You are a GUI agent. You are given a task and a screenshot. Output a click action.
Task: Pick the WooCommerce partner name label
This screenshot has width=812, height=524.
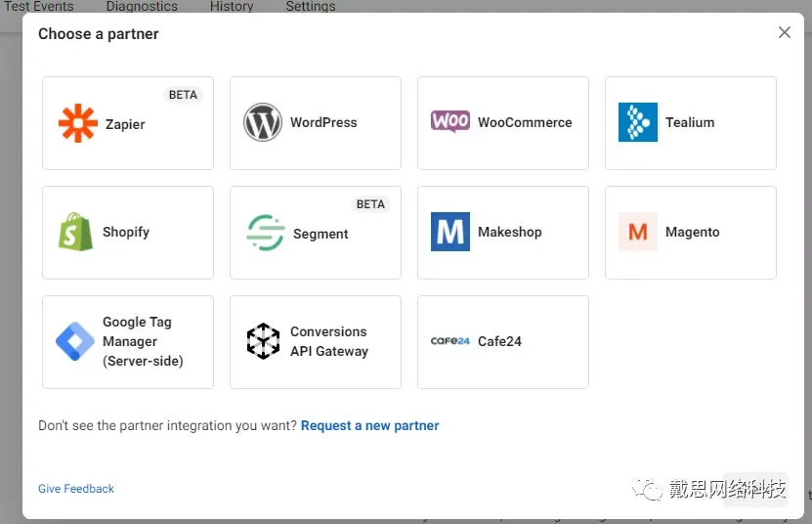coord(525,122)
